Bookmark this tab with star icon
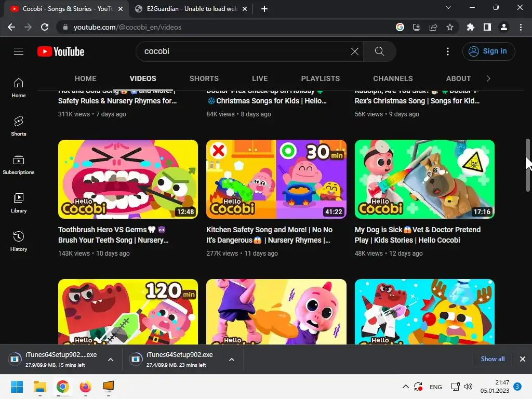The height and width of the screenshot is (399, 532). pos(450,27)
